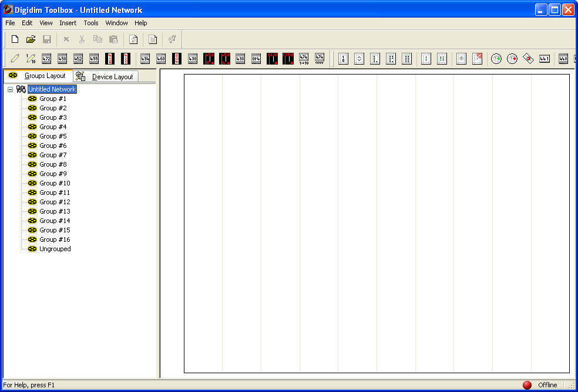Insert a 455 dimmer from the toolbar
The width and height of the screenshot is (578, 392).
click(94, 59)
